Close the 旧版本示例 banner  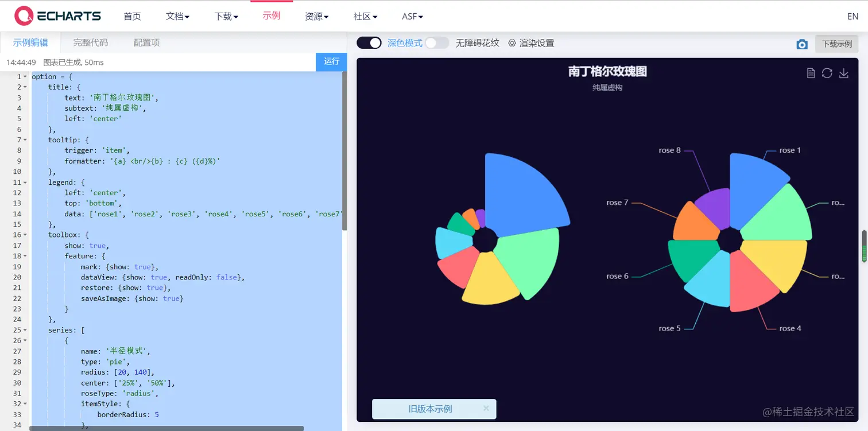click(x=486, y=408)
